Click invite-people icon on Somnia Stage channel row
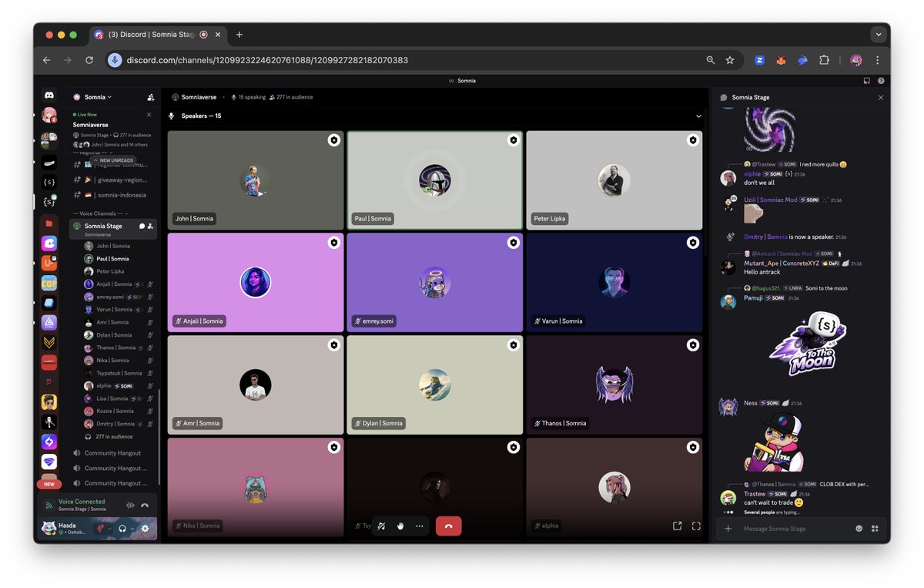The image size is (924, 588). click(150, 227)
